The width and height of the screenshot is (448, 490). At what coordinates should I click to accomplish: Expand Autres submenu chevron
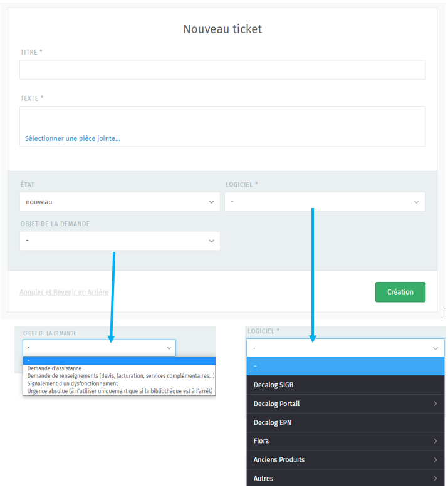tap(435, 478)
